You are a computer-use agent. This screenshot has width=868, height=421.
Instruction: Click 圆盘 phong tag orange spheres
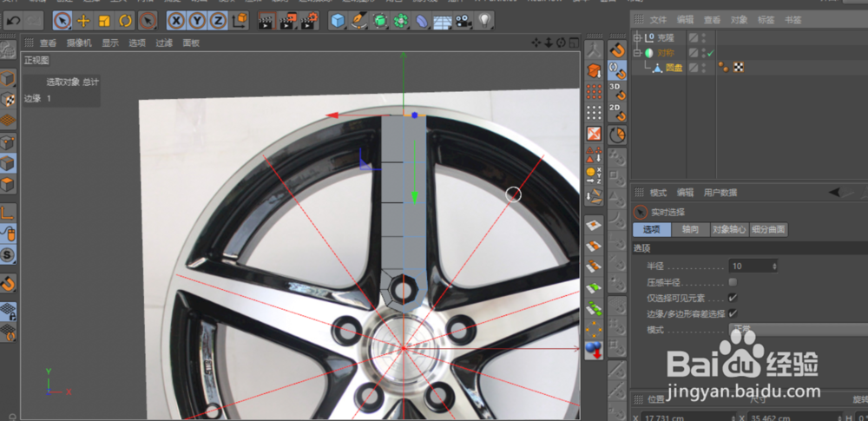click(x=724, y=67)
